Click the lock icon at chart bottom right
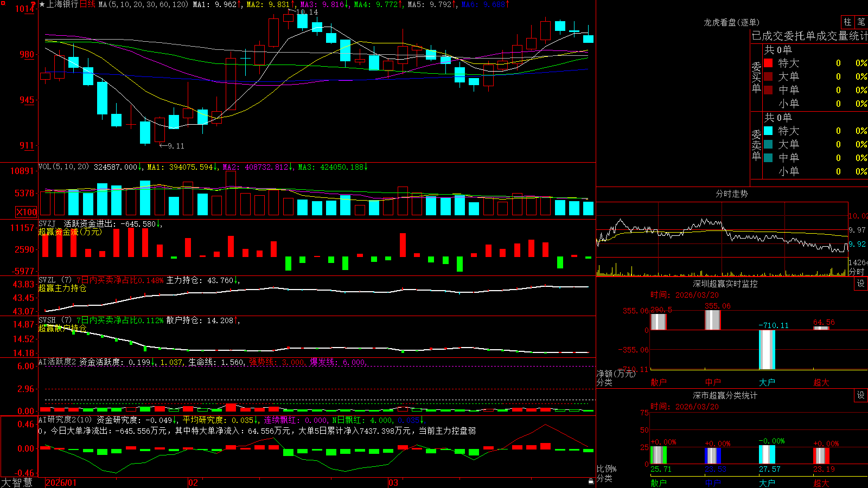The image size is (868, 488). (x=591, y=481)
